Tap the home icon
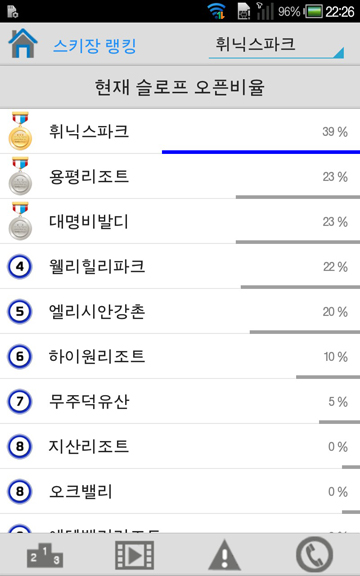Image resolution: width=360 pixels, height=576 pixels. click(23, 43)
